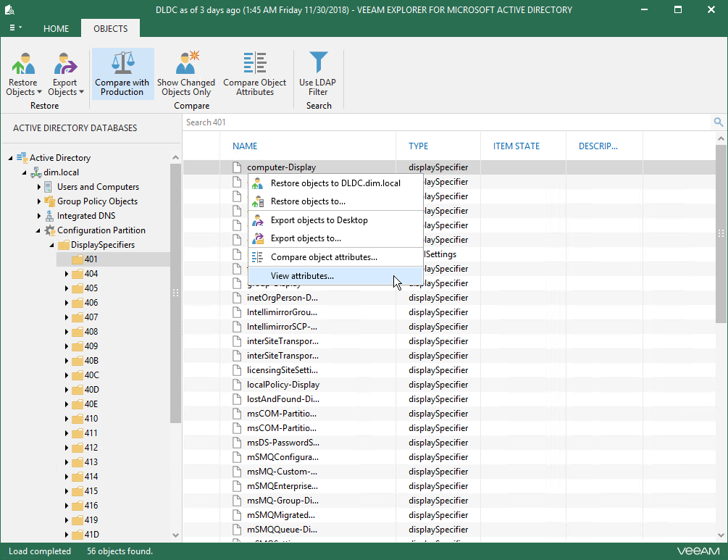Click the licensingSiteSetti... file icon
The height and width of the screenshot is (560, 728).
pyautogui.click(x=237, y=370)
